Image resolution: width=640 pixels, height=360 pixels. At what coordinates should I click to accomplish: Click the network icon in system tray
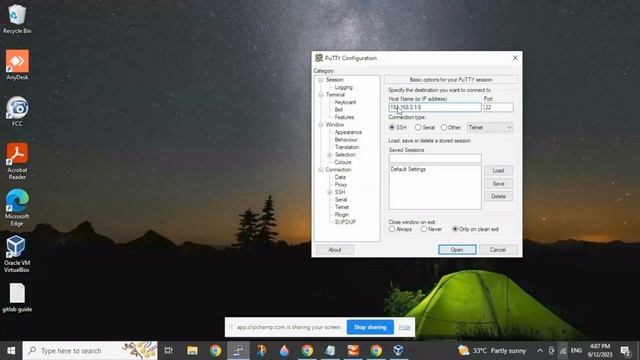[563, 351]
